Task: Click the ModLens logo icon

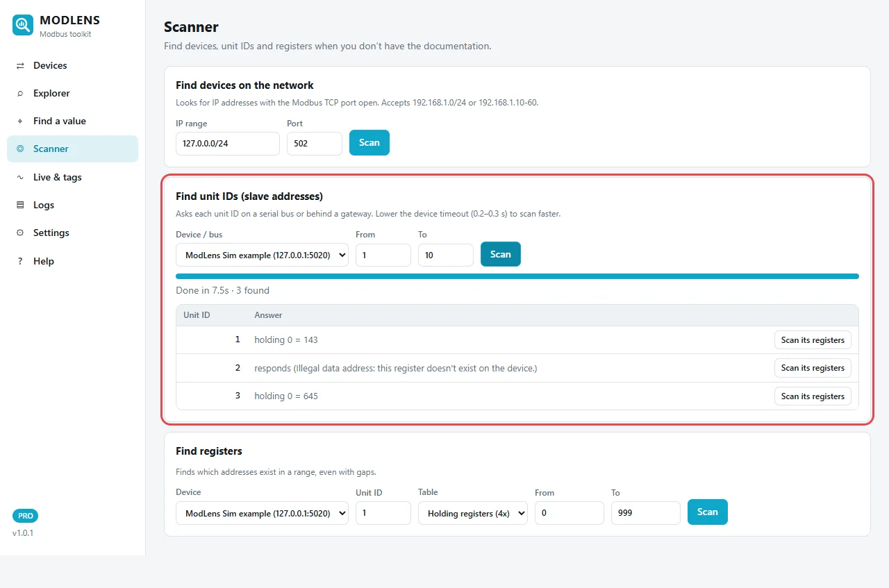Action: [23, 26]
